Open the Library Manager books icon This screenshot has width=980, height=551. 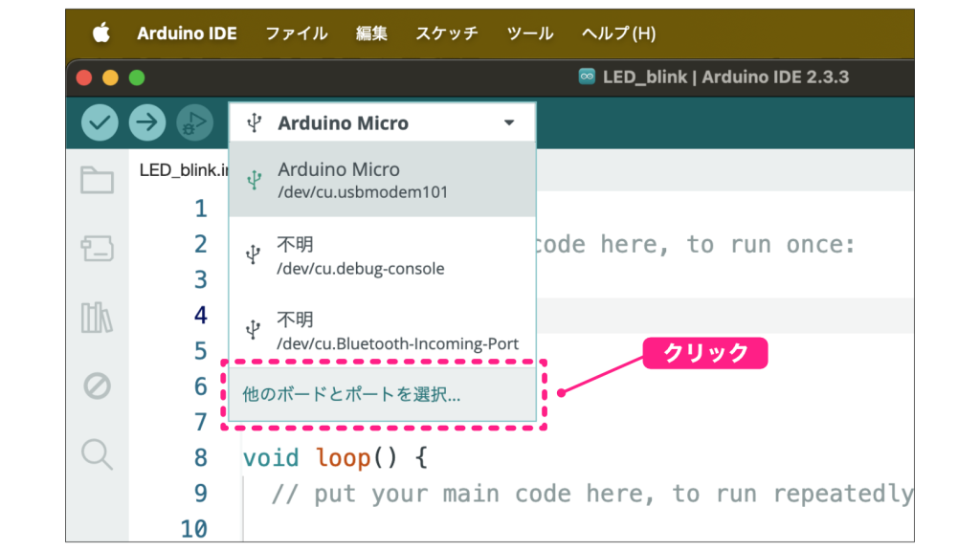tap(97, 318)
